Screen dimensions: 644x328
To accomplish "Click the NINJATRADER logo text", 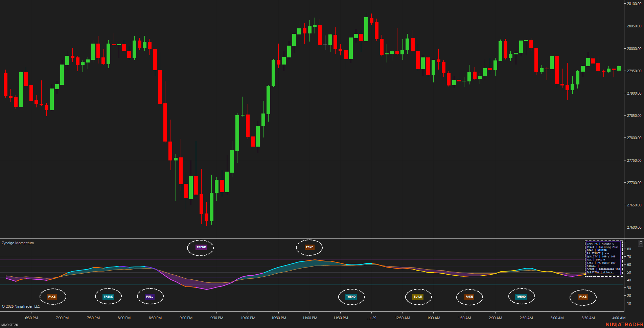I will point(624,325).
